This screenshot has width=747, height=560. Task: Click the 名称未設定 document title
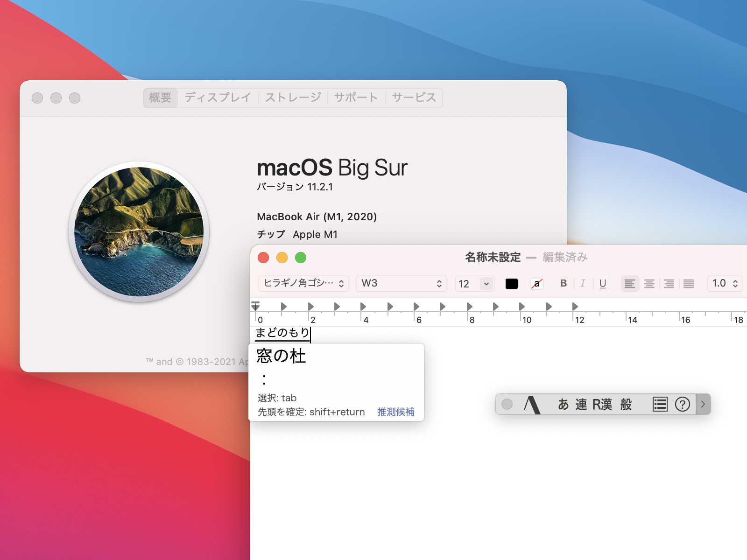tap(493, 257)
